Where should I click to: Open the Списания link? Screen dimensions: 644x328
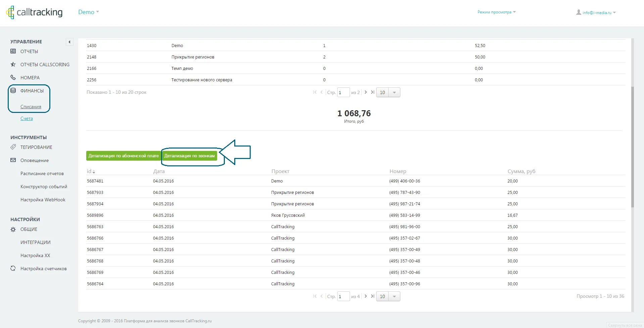click(31, 107)
